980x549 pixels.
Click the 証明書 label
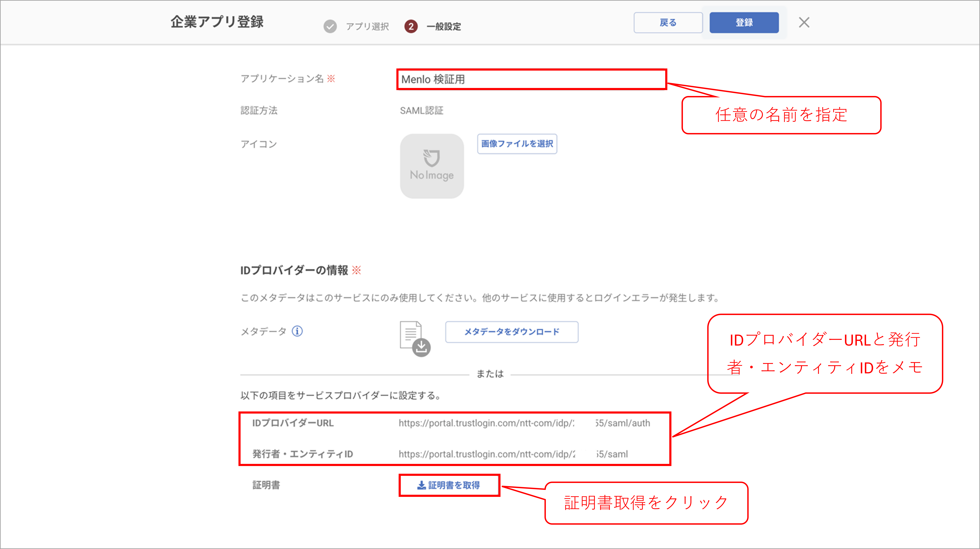pyautogui.click(x=266, y=485)
